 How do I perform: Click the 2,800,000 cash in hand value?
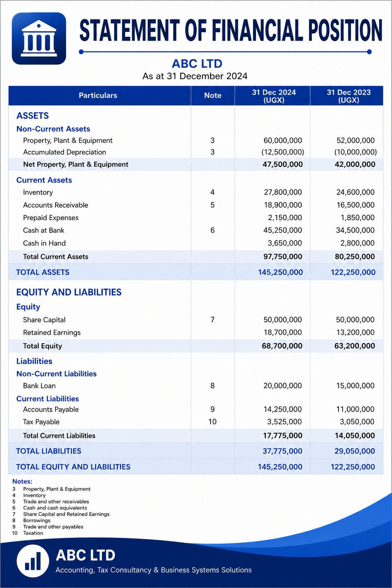click(357, 243)
